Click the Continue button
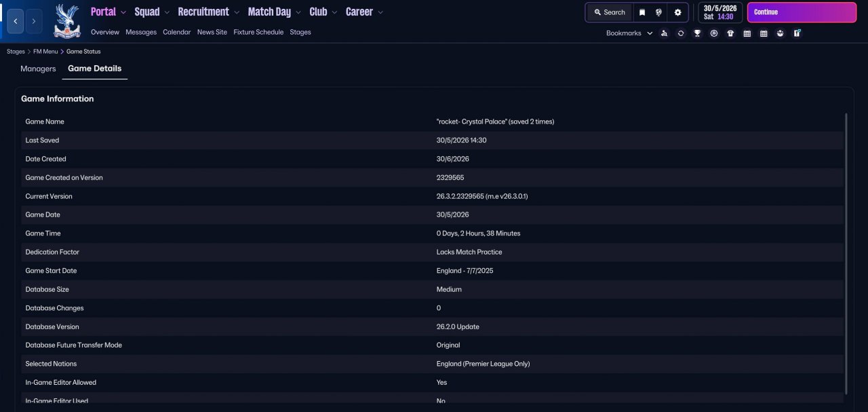The image size is (868, 412). coord(802,12)
